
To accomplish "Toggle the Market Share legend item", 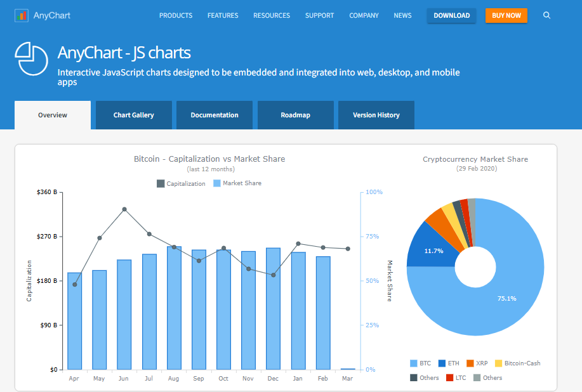I will [237, 183].
